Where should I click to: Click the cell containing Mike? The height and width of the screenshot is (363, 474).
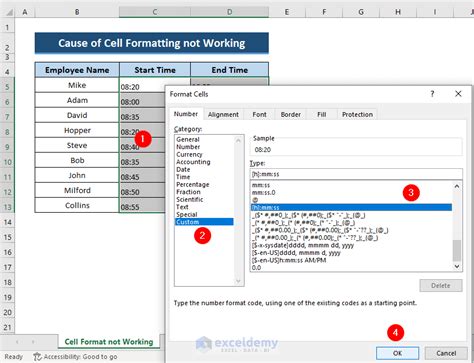tap(77, 85)
